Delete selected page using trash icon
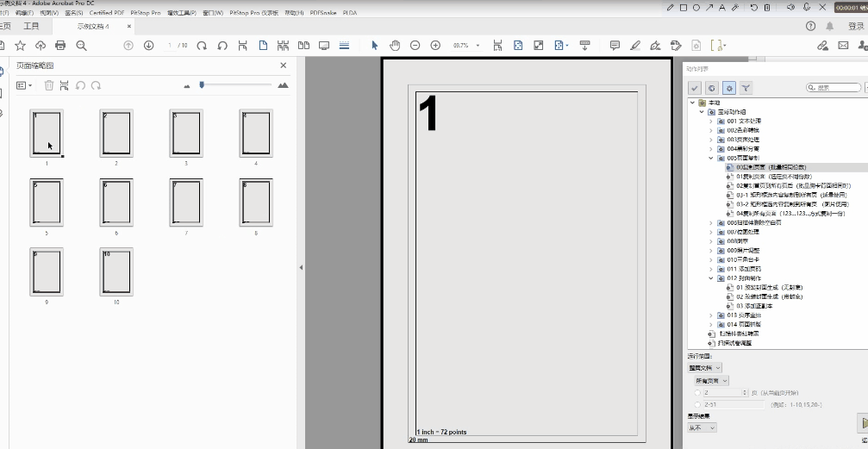Viewport: 868px width, 449px height. 49,85
